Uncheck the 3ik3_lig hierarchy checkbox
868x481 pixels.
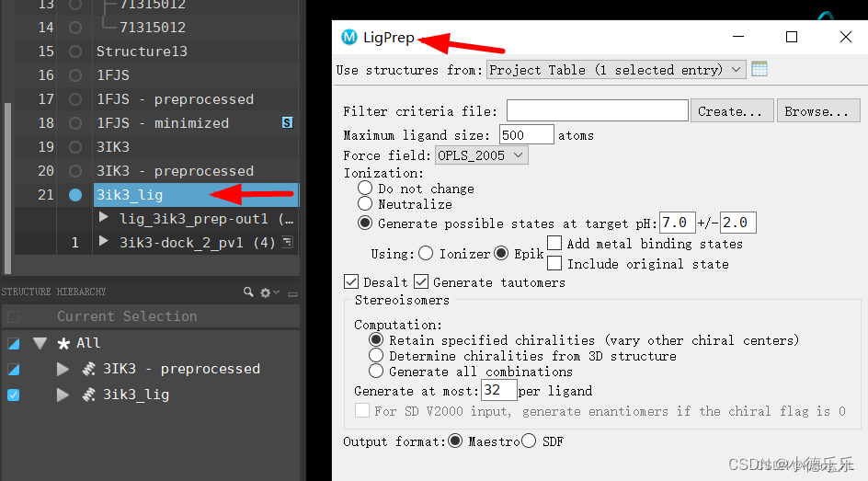[x=13, y=395]
